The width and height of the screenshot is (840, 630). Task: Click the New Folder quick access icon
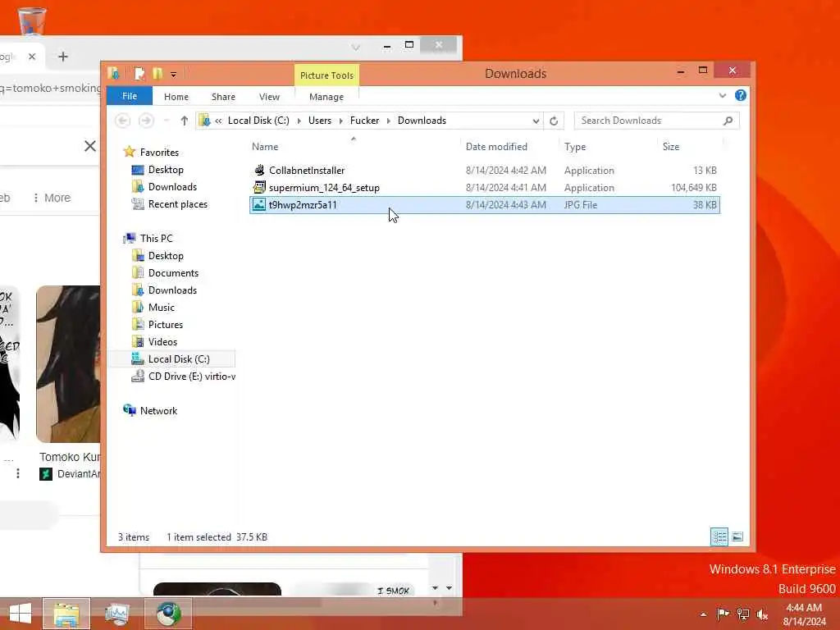coord(157,73)
